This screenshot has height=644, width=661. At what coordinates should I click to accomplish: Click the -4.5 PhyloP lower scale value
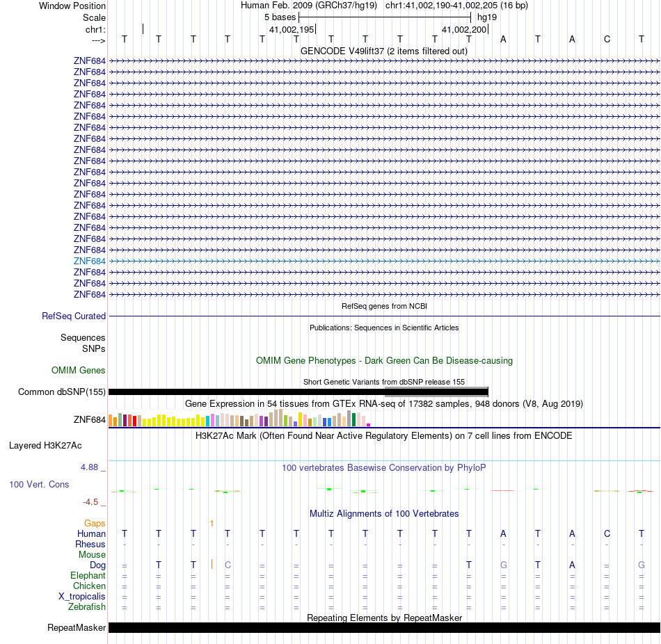(90, 502)
